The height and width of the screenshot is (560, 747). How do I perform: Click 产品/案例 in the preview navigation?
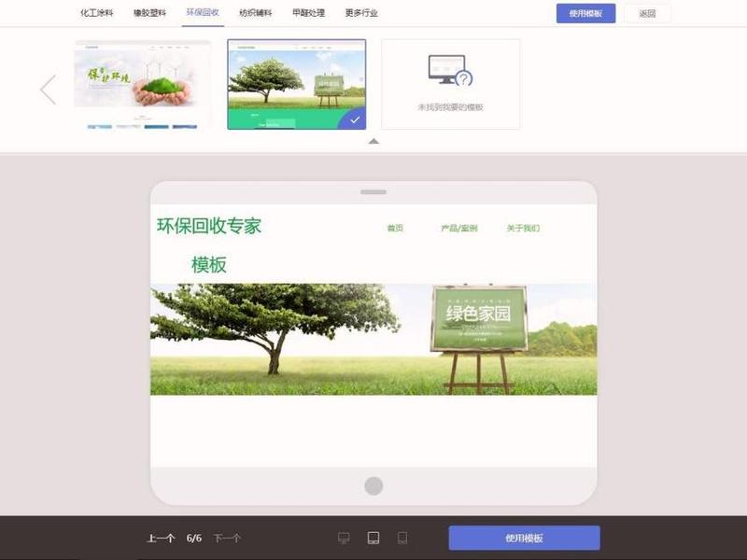[458, 228]
